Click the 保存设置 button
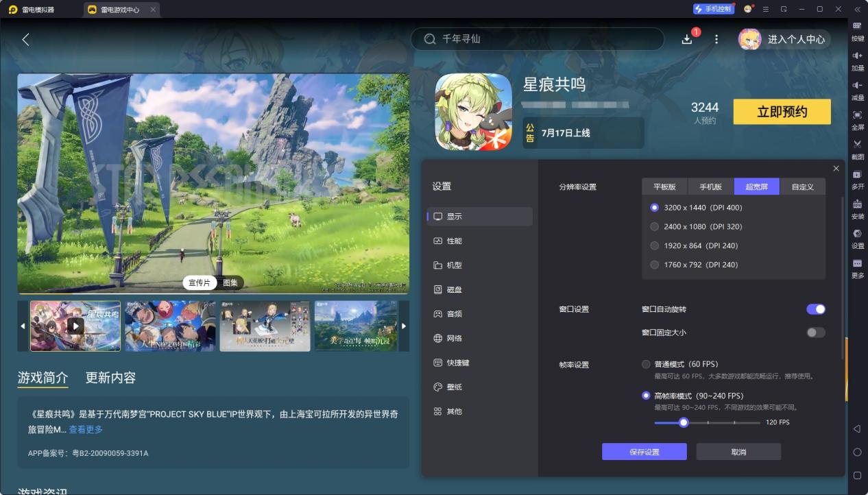The width and height of the screenshot is (868, 495). pos(644,452)
